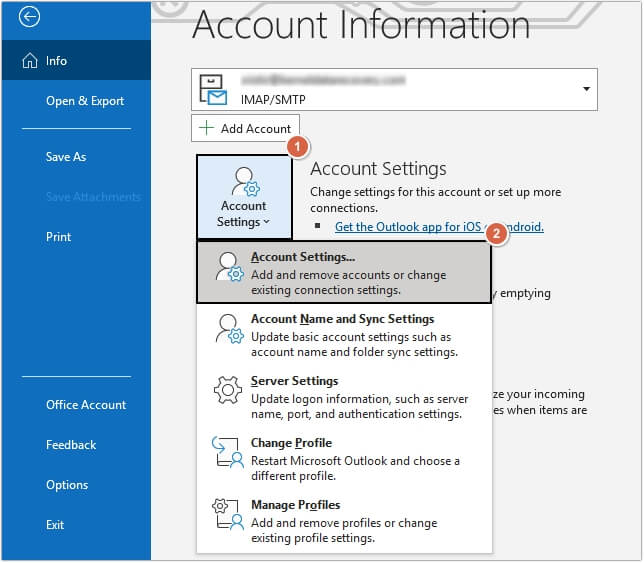The height and width of the screenshot is (563, 644).
Task: Click the IMAP/SMTP account type text
Action: 273,100
